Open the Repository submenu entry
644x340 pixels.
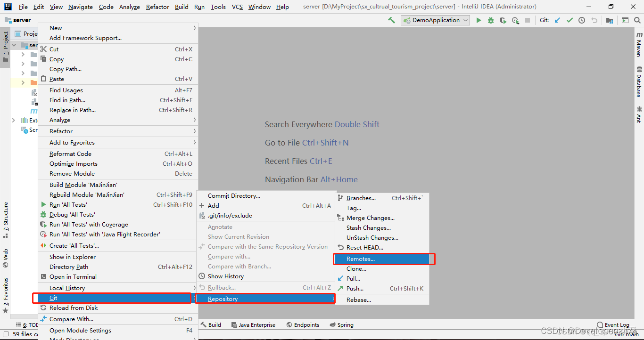pyautogui.click(x=265, y=299)
